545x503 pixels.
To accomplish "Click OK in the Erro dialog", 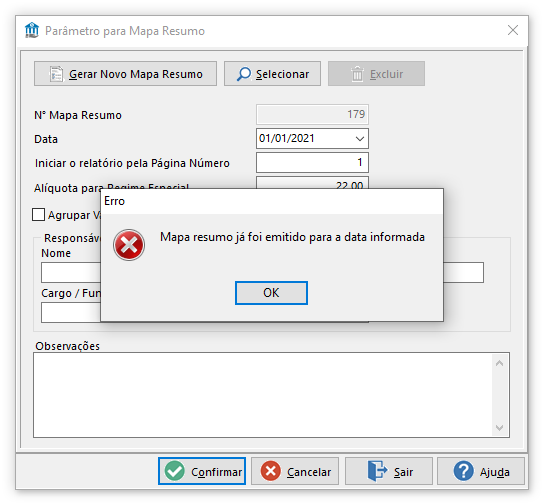I will pos(271,293).
